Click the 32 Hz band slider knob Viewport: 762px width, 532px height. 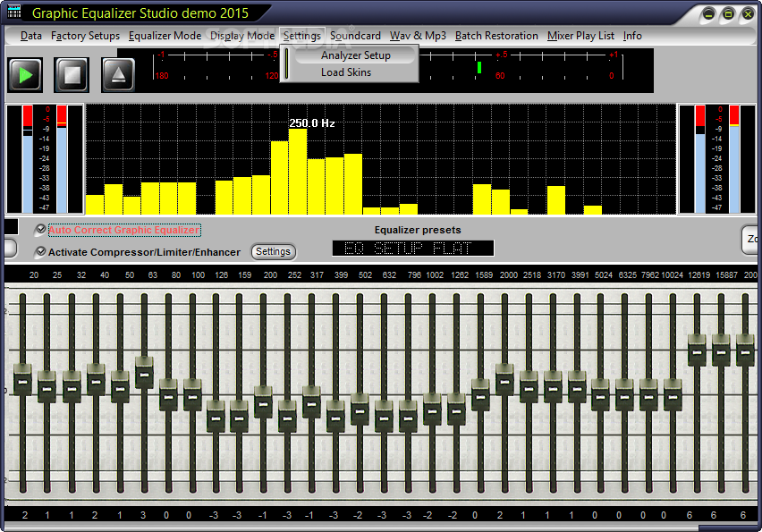(x=72, y=387)
